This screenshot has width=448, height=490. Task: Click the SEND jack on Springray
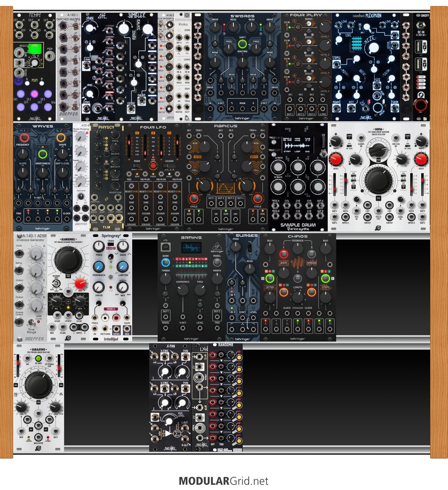tap(116, 329)
